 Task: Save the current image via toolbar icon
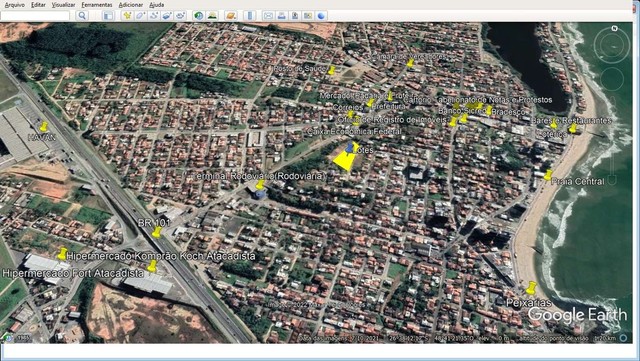[x=295, y=16]
